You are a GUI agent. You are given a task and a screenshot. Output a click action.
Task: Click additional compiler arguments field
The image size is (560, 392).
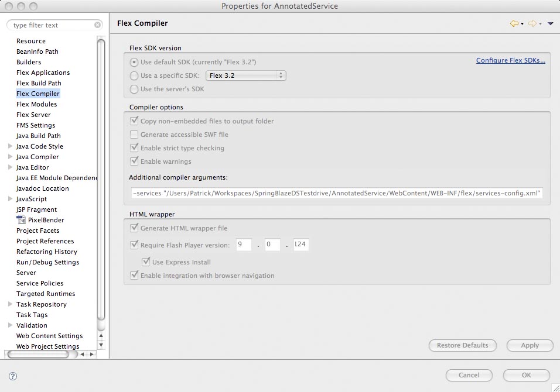[x=337, y=193]
